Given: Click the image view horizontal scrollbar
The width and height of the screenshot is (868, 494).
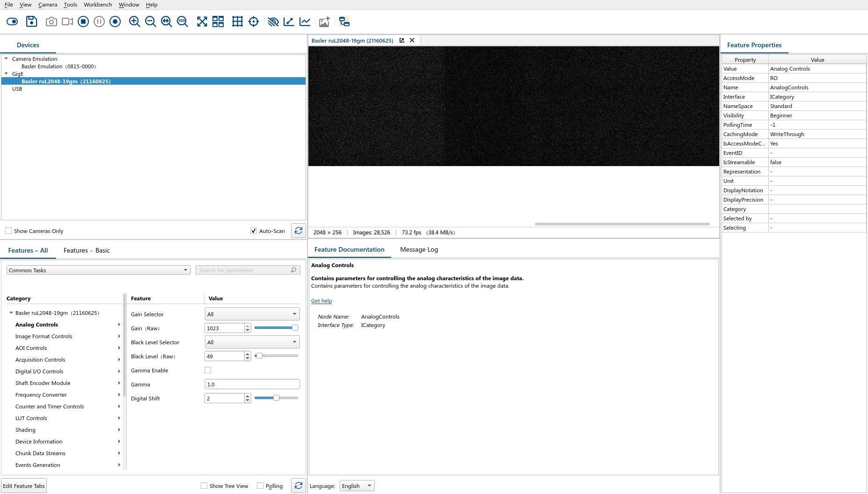Looking at the screenshot, I should click(x=622, y=224).
